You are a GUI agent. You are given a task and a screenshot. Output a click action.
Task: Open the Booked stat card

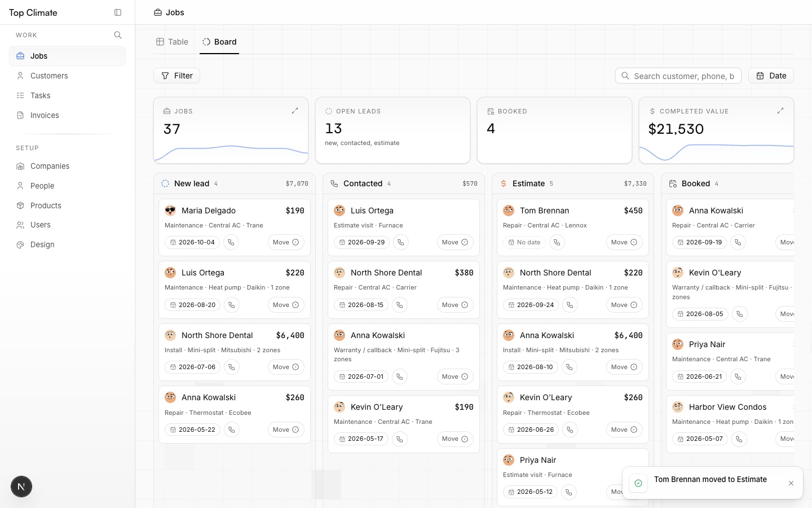tap(554, 130)
